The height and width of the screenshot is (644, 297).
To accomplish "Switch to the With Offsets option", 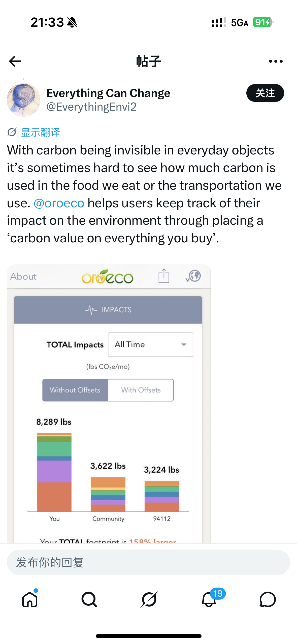I will pos(141,390).
